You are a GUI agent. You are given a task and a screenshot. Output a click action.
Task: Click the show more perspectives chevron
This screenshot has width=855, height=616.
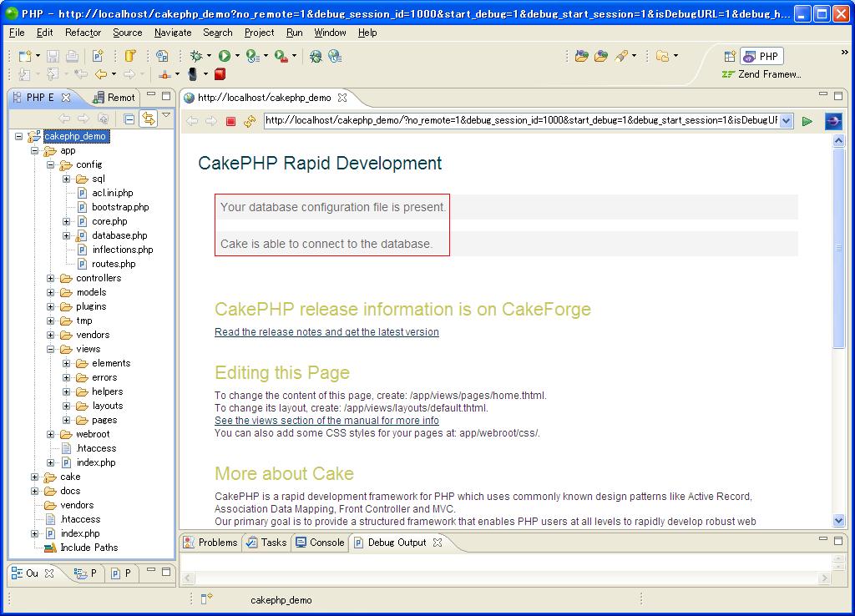pyautogui.click(x=845, y=53)
